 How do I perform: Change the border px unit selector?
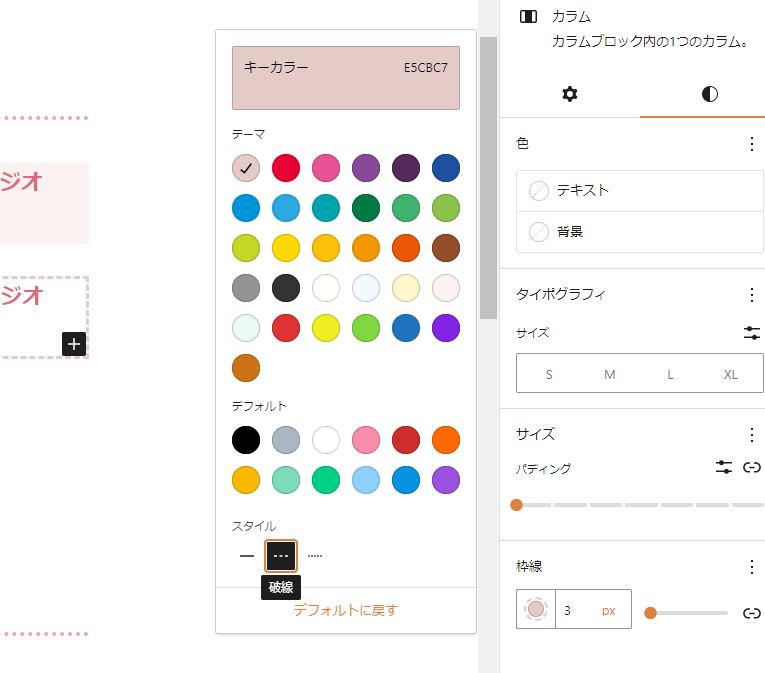(608, 611)
